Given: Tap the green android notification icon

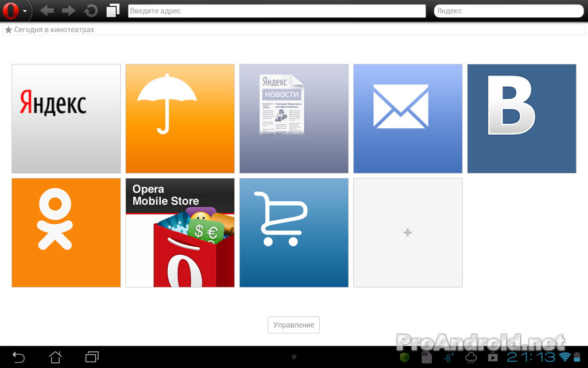Looking at the screenshot, I should 404,358.
